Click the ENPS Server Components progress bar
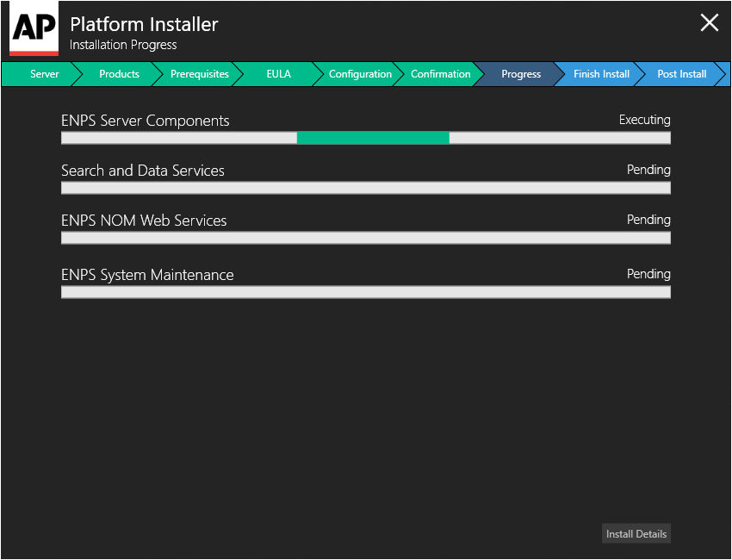 click(x=366, y=138)
